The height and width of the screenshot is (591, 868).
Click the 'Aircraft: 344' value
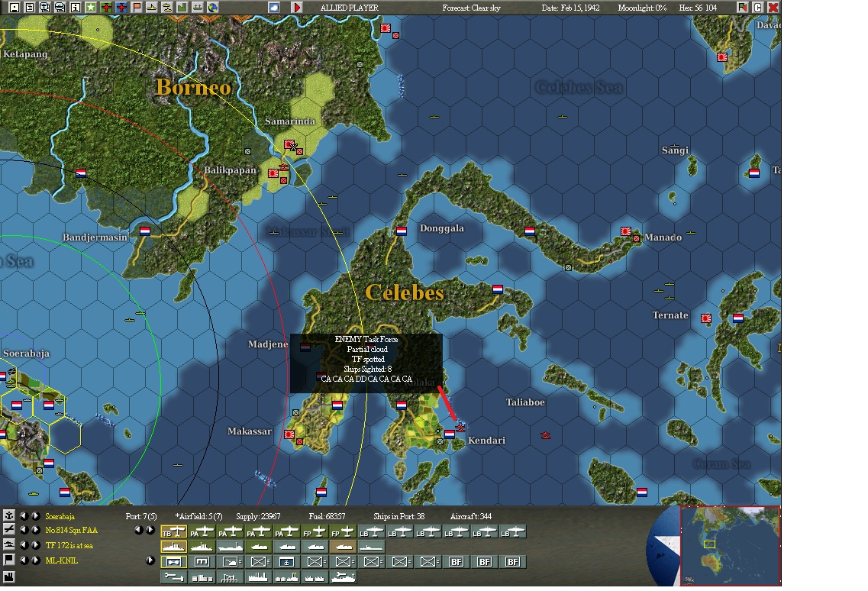pos(470,516)
